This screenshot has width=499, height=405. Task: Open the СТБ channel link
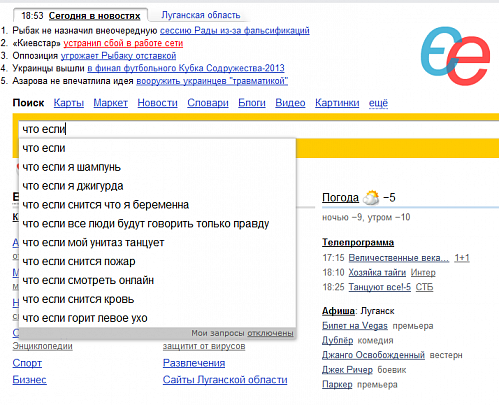(x=424, y=287)
